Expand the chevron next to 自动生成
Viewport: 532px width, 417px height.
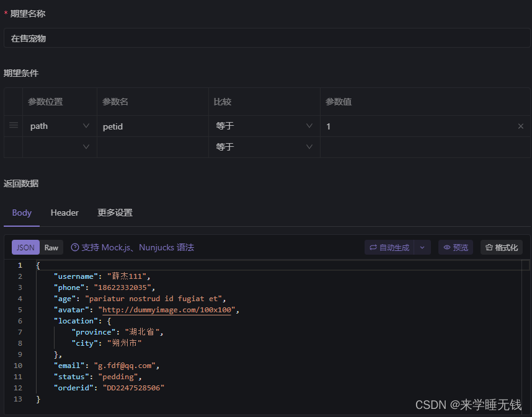pos(422,247)
